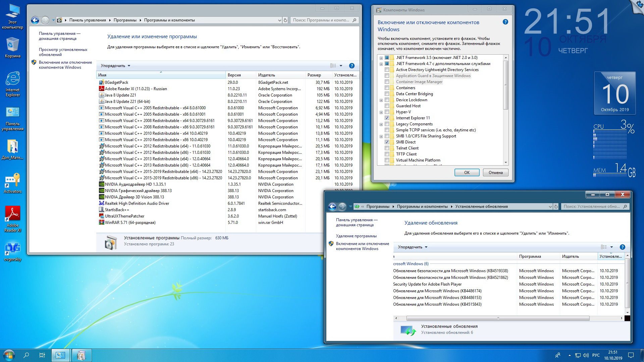Click refresh button in Installed Updates address bar
Viewport: 644px width, 362px height.
tap(556, 206)
